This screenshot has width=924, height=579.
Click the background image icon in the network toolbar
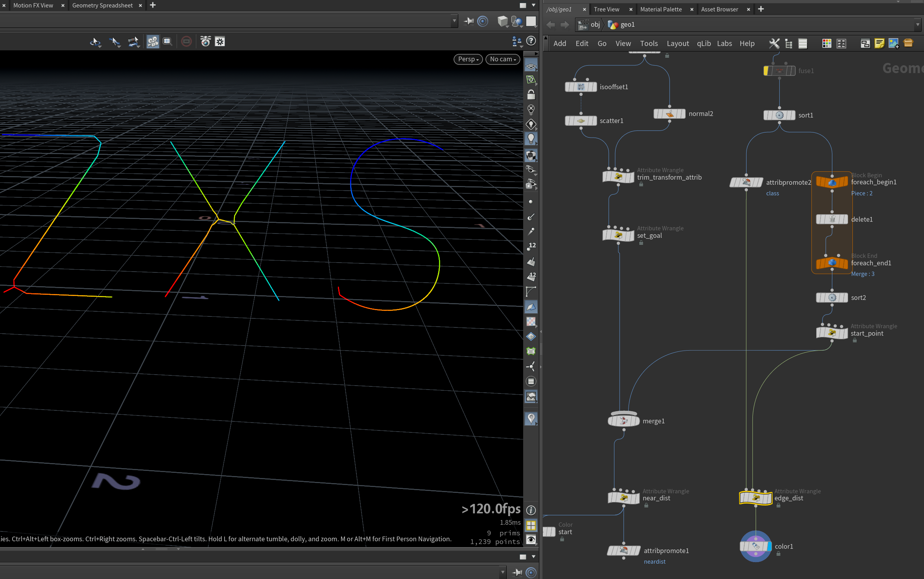[x=894, y=43]
